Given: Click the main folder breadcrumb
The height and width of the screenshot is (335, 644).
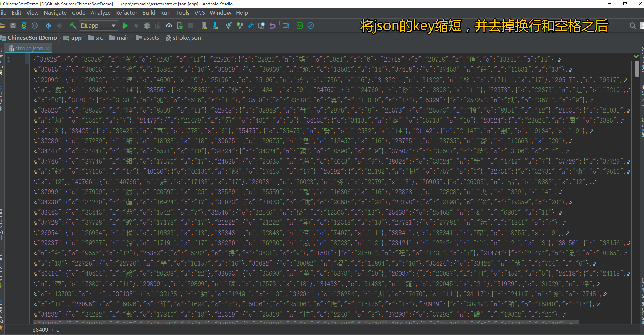Looking at the screenshot, I should click(x=120, y=38).
